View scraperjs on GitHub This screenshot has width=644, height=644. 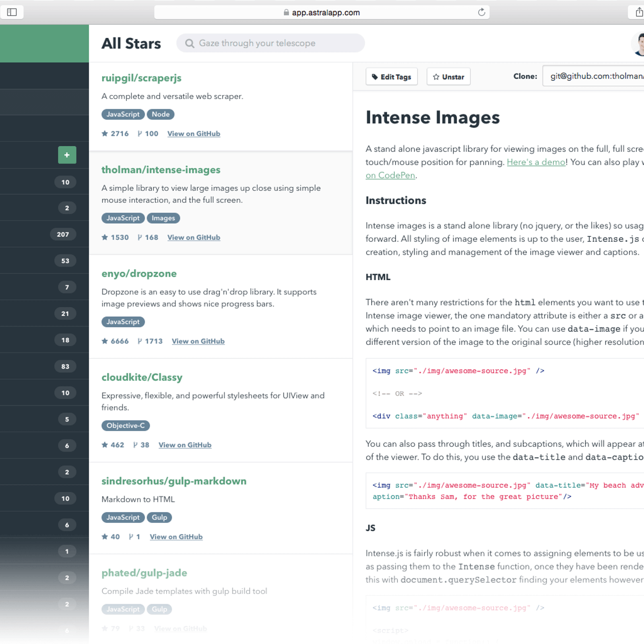pyautogui.click(x=194, y=134)
